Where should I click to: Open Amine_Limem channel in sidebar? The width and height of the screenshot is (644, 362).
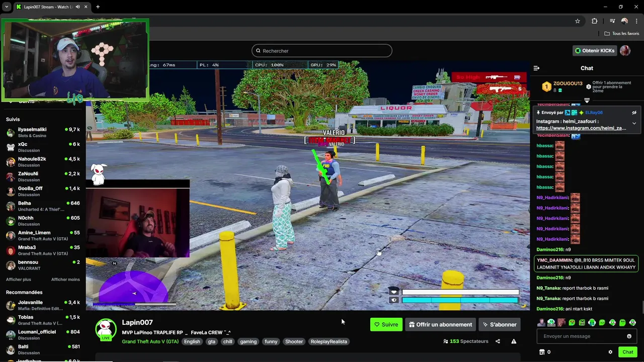43,235
